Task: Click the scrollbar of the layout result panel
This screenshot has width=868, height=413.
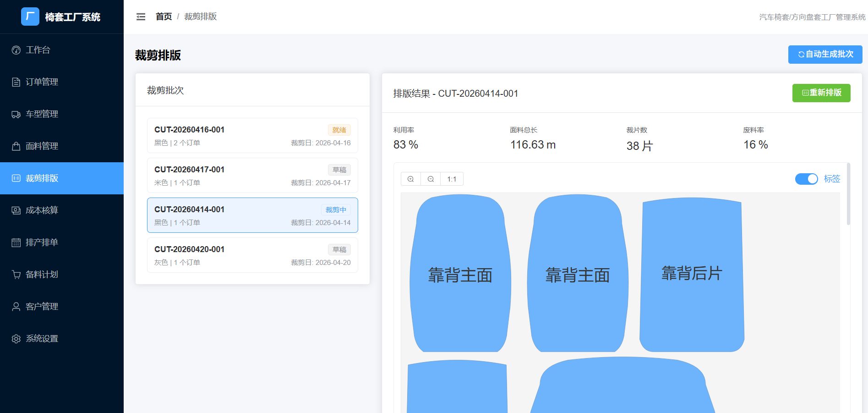Action: 848,194
